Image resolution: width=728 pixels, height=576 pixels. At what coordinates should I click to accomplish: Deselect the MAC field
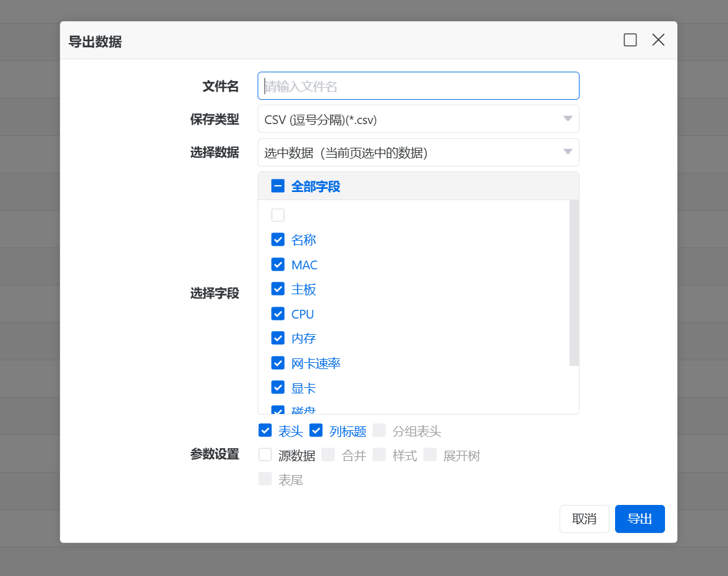tap(278, 264)
